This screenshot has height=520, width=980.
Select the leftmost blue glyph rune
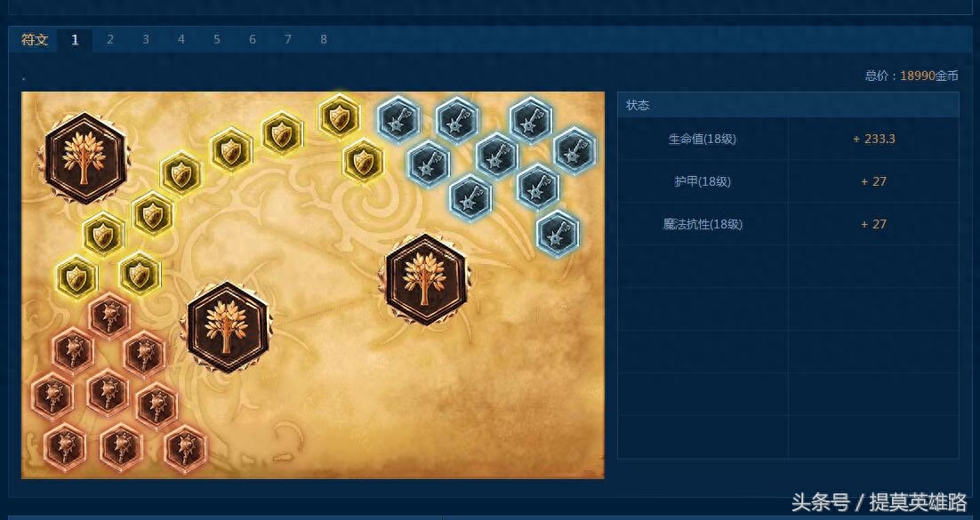coord(398,120)
